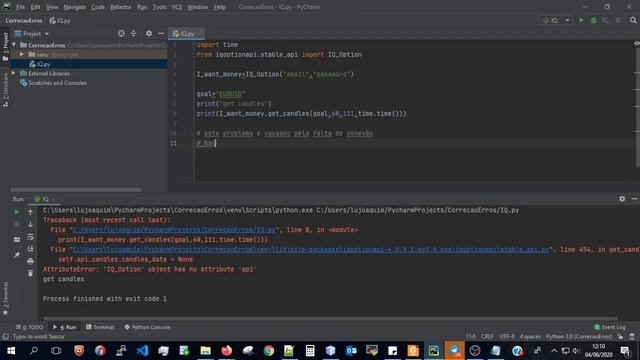Screen dimensions: 640x360
Task: Toggle Project tool window sidebar button
Action: [5, 46]
